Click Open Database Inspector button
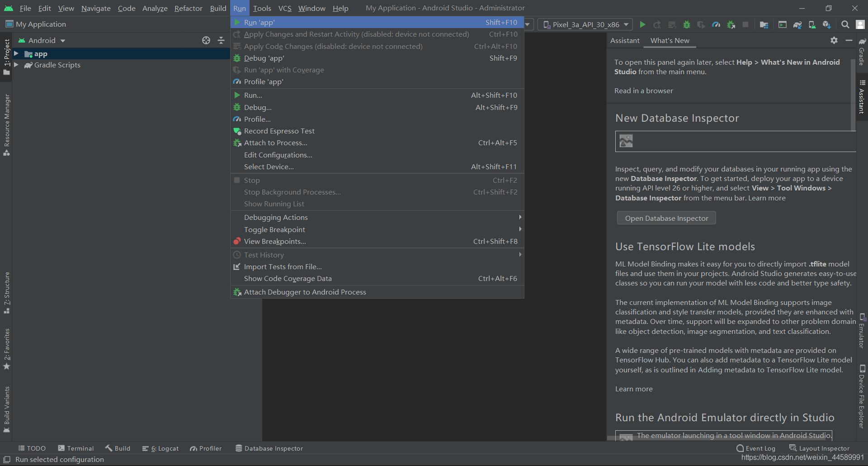Viewport: 868px width, 466px height. pyautogui.click(x=666, y=218)
